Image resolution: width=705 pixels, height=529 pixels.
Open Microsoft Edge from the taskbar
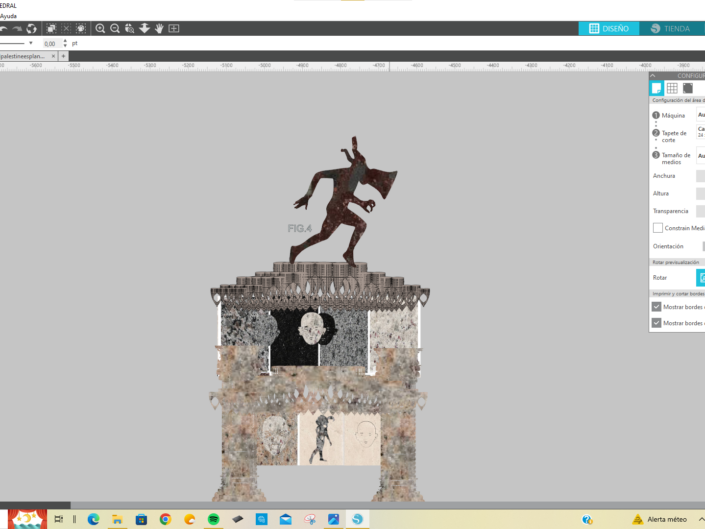[94, 520]
